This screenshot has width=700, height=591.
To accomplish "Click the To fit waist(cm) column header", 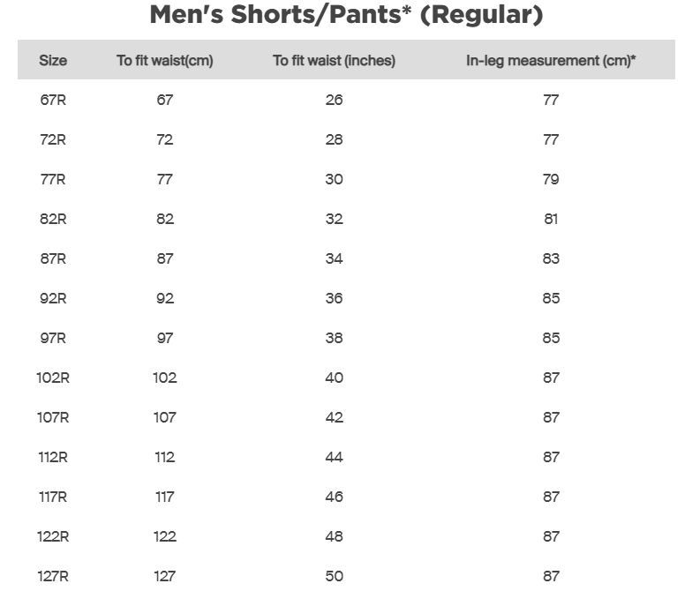I will tap(165, 61).
